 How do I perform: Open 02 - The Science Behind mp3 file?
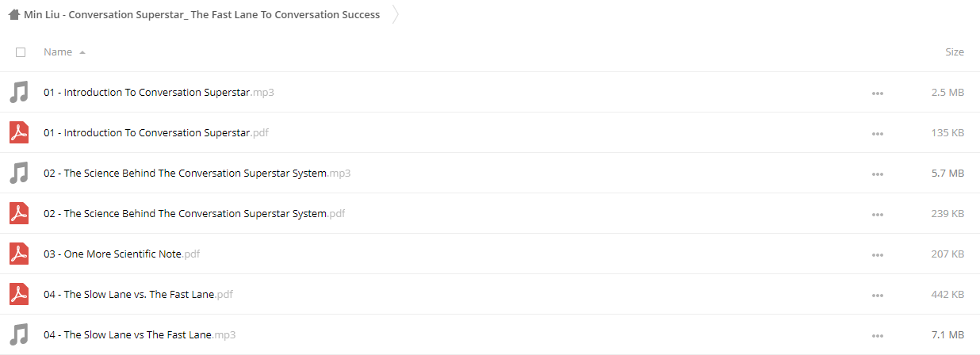(197, 173)
